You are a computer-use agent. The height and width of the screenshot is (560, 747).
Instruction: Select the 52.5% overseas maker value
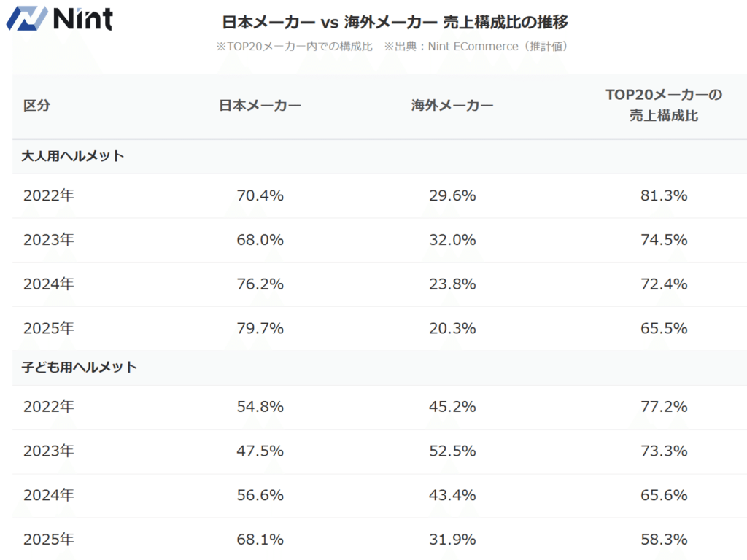pos(452,451)
